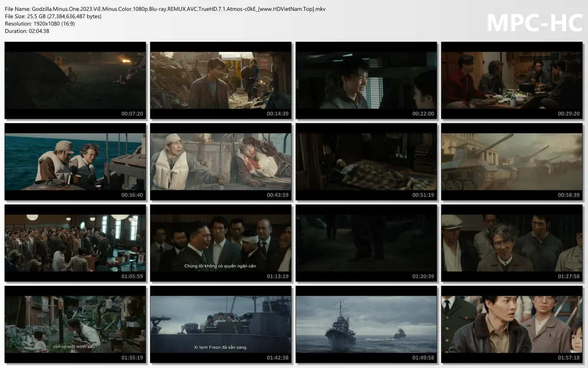Click the Resolution 1920x1080 text
Viewport: 588px width, 368px height.
49,24
